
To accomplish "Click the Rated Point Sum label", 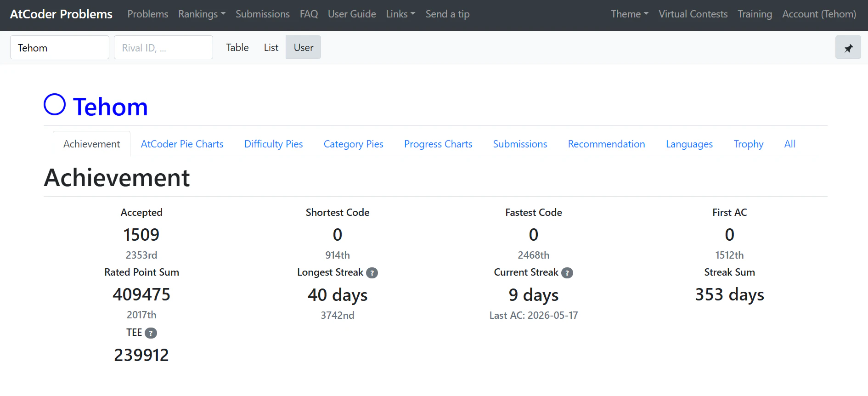I will click(x=141, y=272).
